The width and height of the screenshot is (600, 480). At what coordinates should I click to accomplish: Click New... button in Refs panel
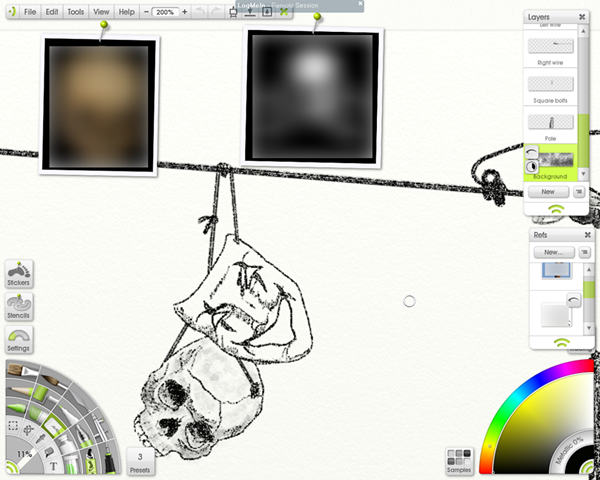[x=554, y=252]
